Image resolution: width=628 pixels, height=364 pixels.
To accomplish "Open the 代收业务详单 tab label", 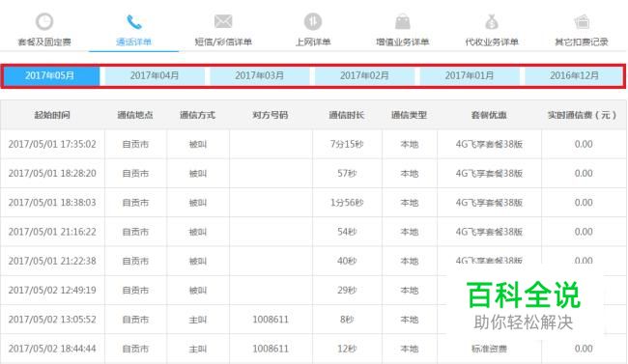I will point(492,42).
